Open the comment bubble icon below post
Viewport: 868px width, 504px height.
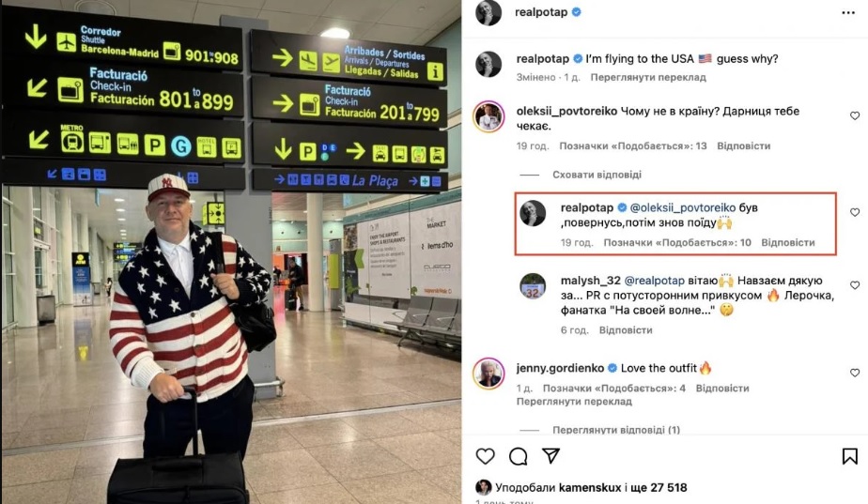pyautogui.click(x=519, y=456)
